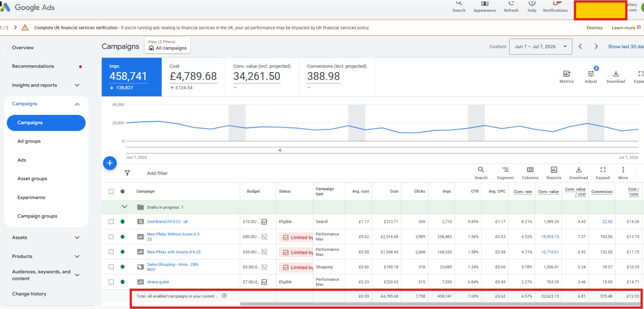Open the Segment icon
The width and height of the screenshot is (644, 309).
[505, 173]
